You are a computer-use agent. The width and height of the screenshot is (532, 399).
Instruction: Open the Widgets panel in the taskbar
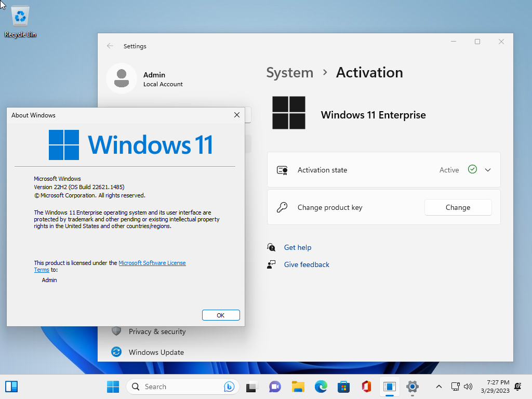point(11,387)
